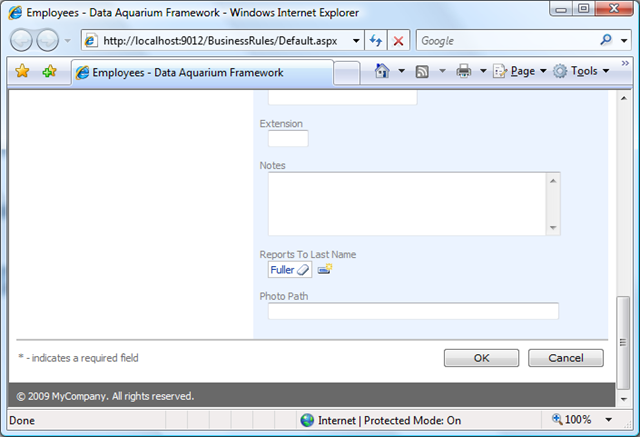640x437 pixels.
Task: Click the '100%' zoom level text
Action: coord(578,419)
